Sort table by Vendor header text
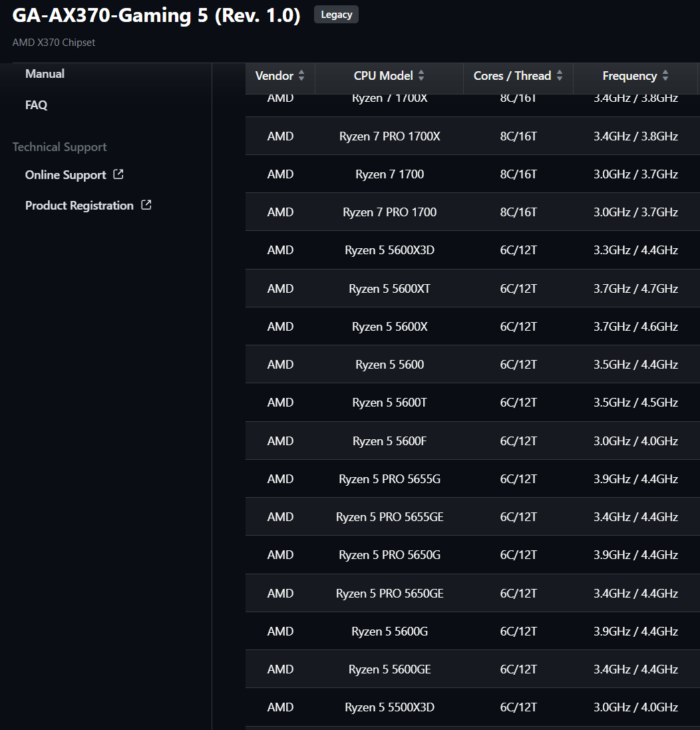700x730 pixels. tap(274, 75)
